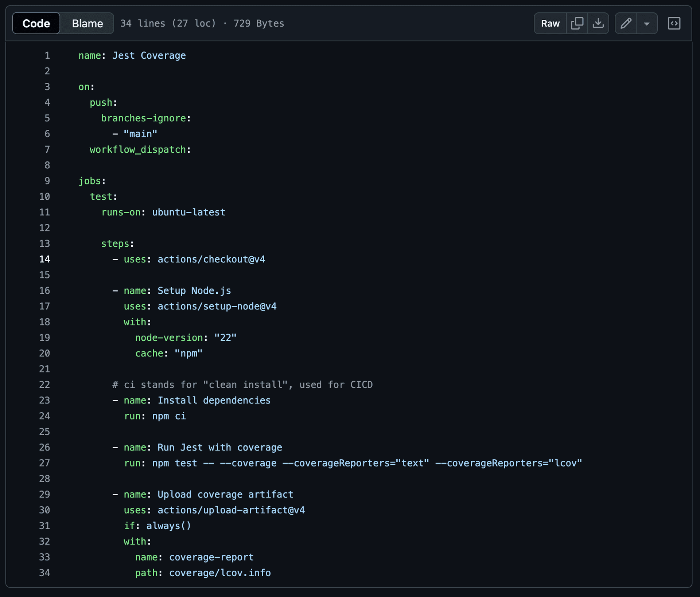Open the symbols panel via the code icon
Image resolution: width=700 pixels, height=597 pixels.
tap(674, 23)
